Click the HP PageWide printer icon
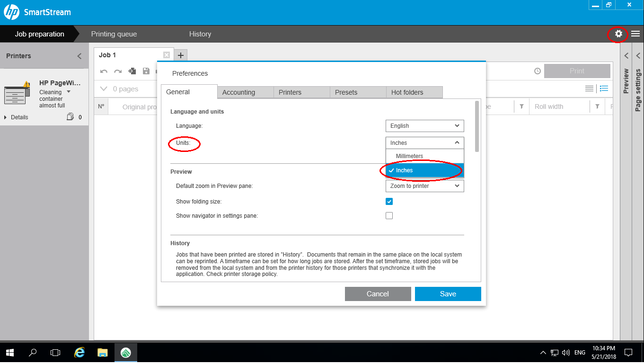644x364 pixels. (x=18, y=93)
